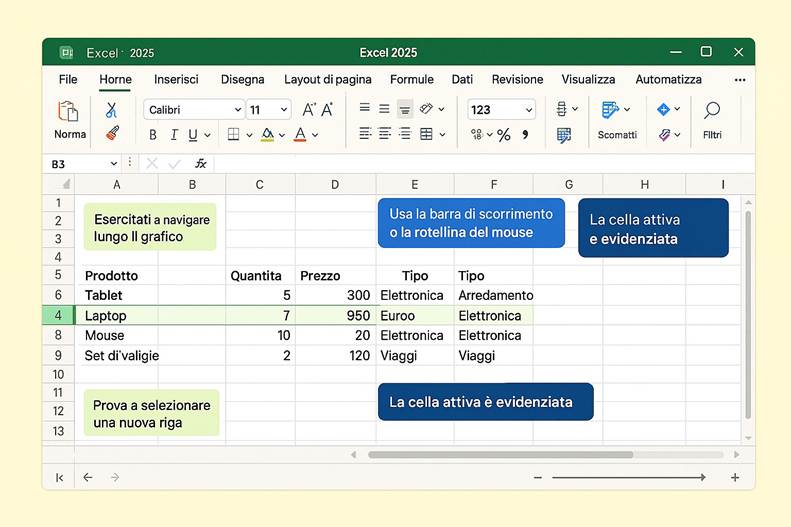The height and width of the screenshot is (527, 791).
Task: Toggle Bold formatting
Action: [153, 135]
